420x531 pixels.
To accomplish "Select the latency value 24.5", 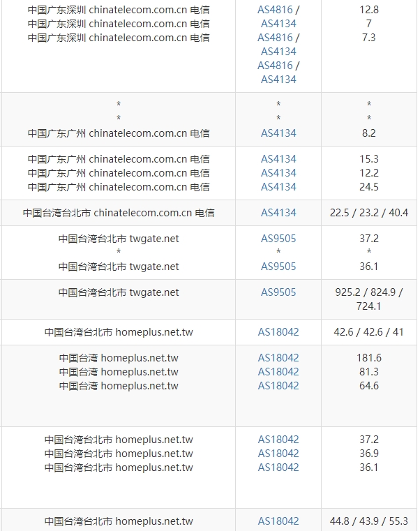I will [369, 186].
